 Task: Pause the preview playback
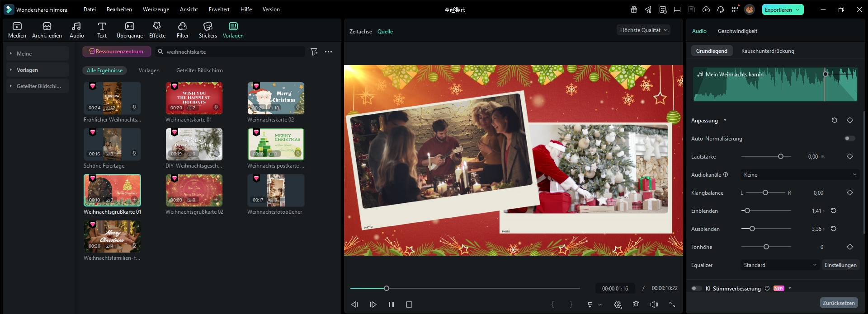(391, 305)
